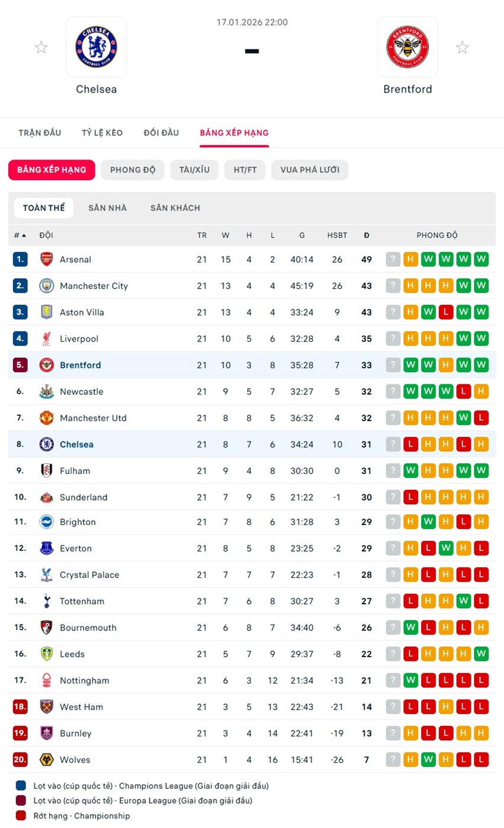
Task: Click the Wolves crest in last row
Action: click(46, 760)
